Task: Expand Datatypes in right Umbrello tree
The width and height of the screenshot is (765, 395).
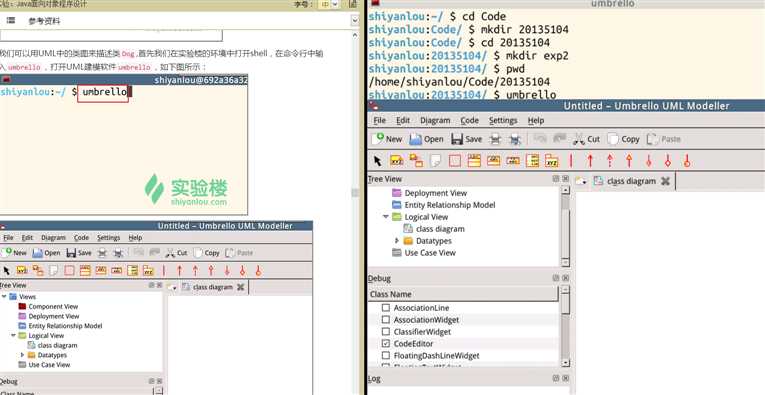Action: (397, 240)
